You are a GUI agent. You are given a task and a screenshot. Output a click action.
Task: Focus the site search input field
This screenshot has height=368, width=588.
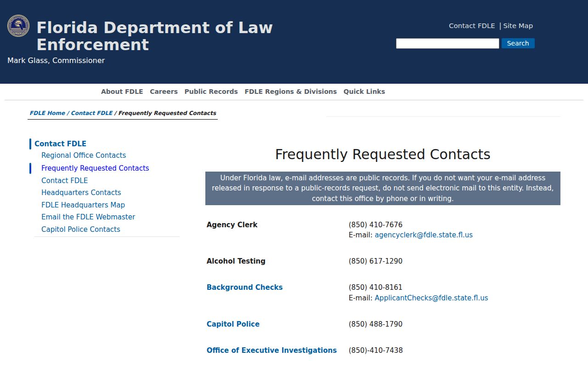pos(447,43)
